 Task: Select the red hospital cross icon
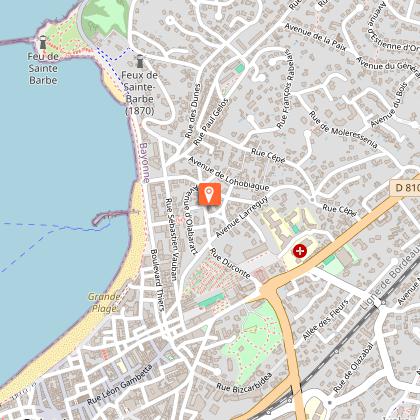coord(300,251)
